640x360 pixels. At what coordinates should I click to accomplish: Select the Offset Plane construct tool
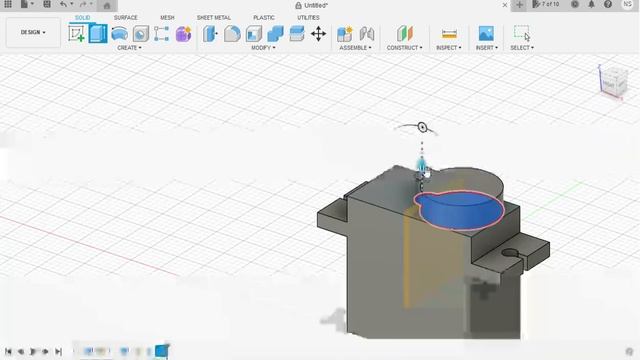click(x=404, y=34)
